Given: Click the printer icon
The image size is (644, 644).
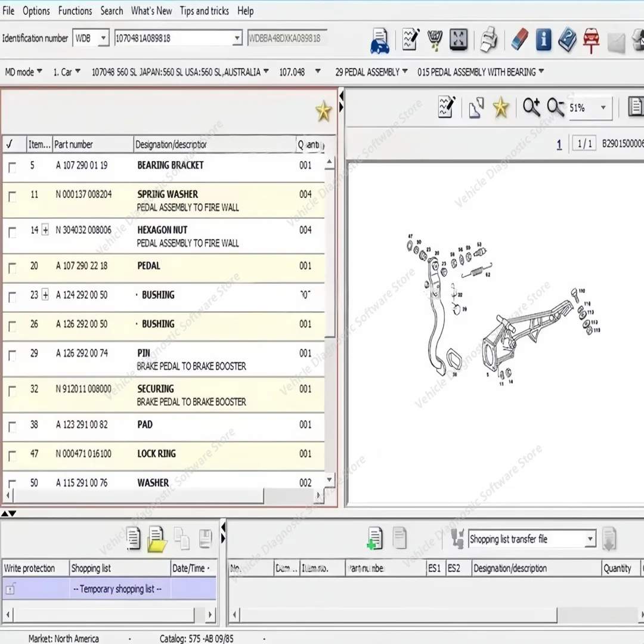Looking at the screenshot, I should (488, 41).
